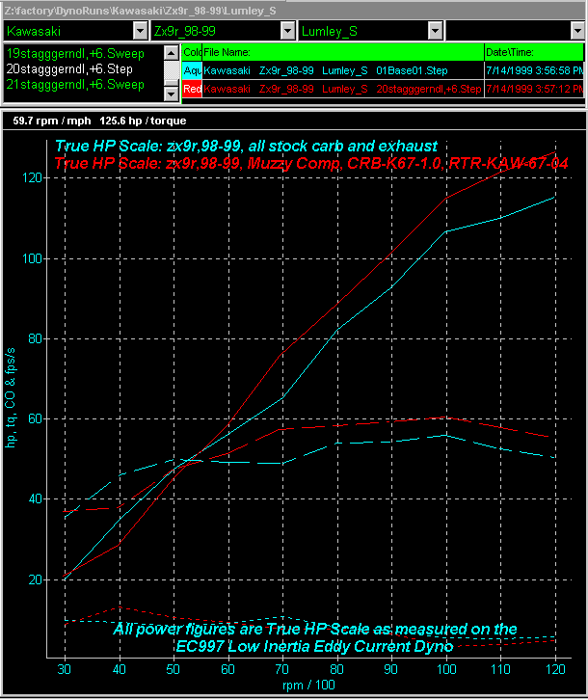The width and height of the screenshot is (588, 700).
Task: Open the Kawasaki manufacturer dropdown arrow
Action: click(x=140, y=31)
